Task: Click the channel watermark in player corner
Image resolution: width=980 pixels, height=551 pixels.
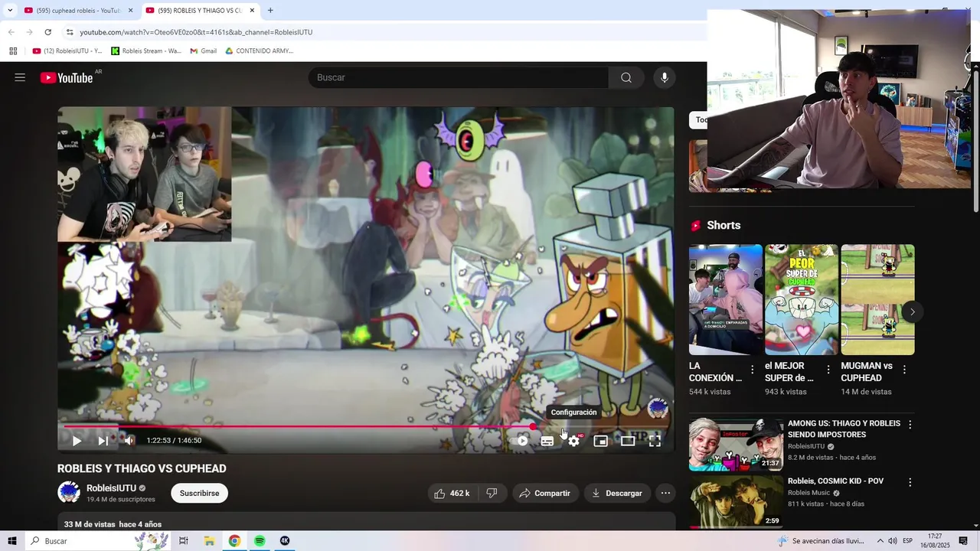Action: coord(658,408)
